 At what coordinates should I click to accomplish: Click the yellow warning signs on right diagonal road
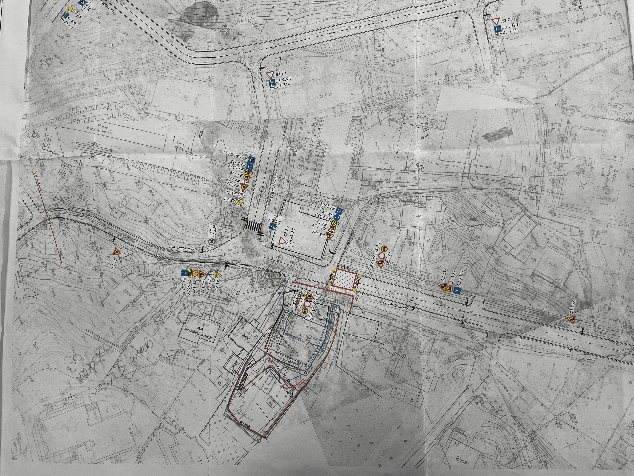445,288
